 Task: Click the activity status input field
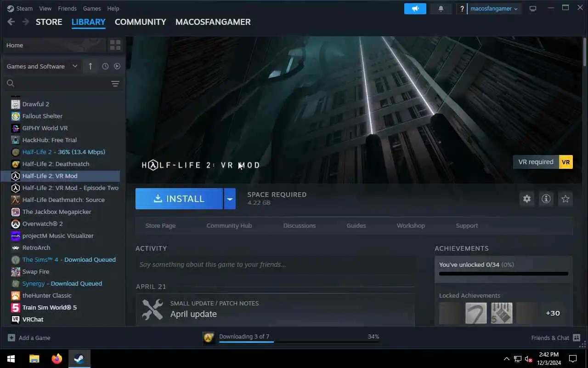pyautogui.click(x=276, y=264)
